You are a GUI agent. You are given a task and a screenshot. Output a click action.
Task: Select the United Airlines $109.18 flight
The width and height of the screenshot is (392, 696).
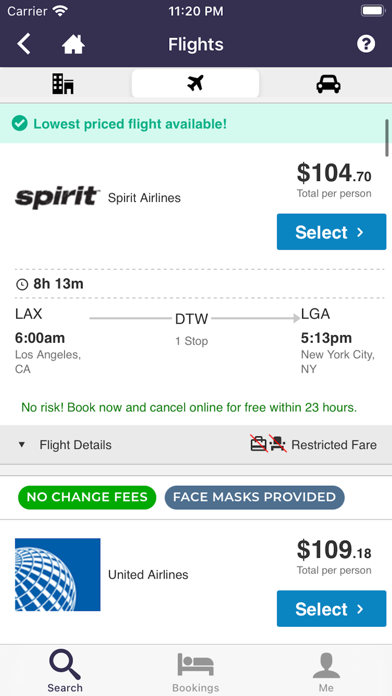pos(331,609)
